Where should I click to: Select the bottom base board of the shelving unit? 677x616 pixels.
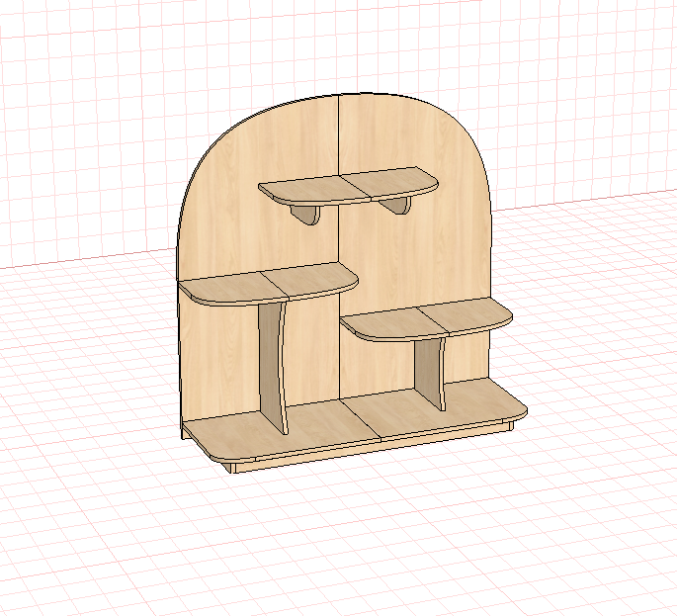[x=354, y=419]
